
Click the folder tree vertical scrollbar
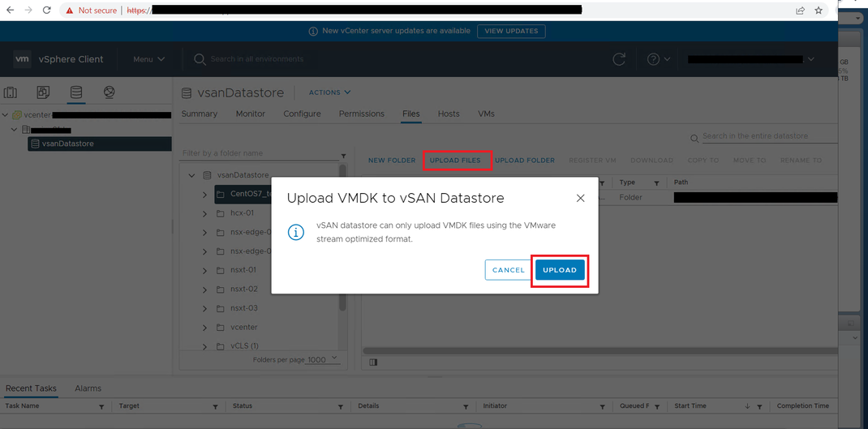(x=343, y=238)
